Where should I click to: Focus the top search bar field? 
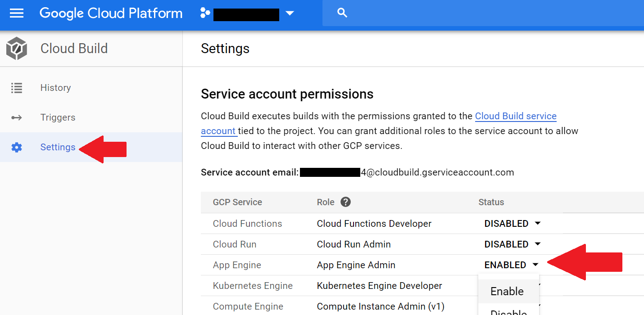coord(483,13)
